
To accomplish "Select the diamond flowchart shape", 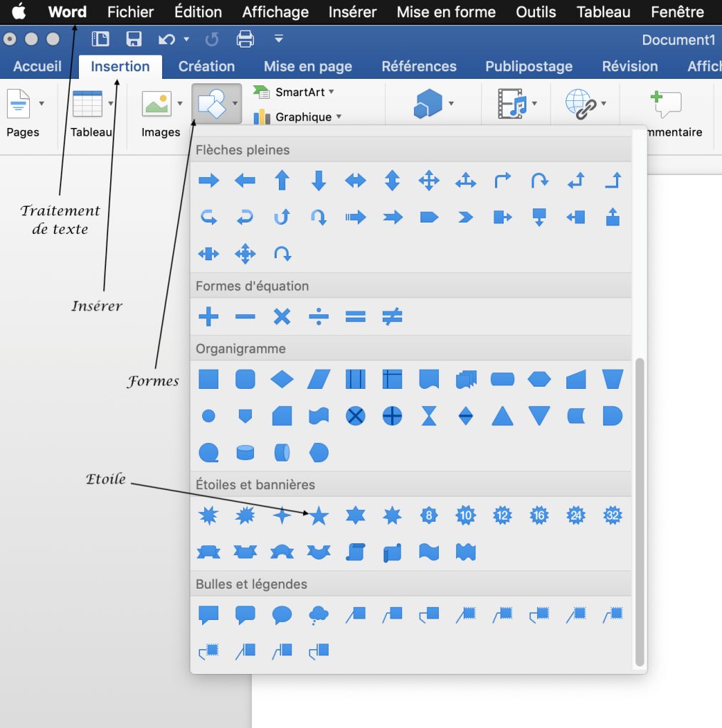I will [282, 380].
